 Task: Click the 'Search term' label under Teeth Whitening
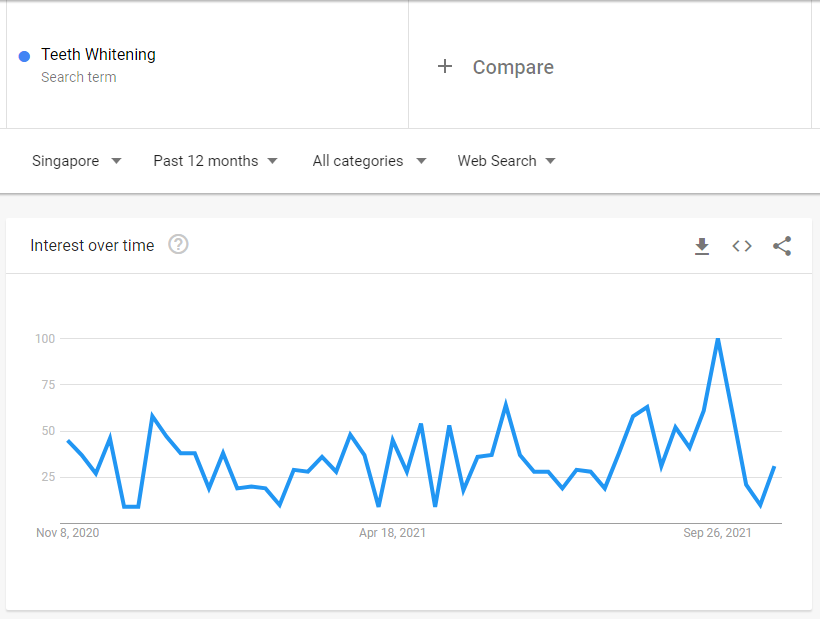[x=78, y=77]
